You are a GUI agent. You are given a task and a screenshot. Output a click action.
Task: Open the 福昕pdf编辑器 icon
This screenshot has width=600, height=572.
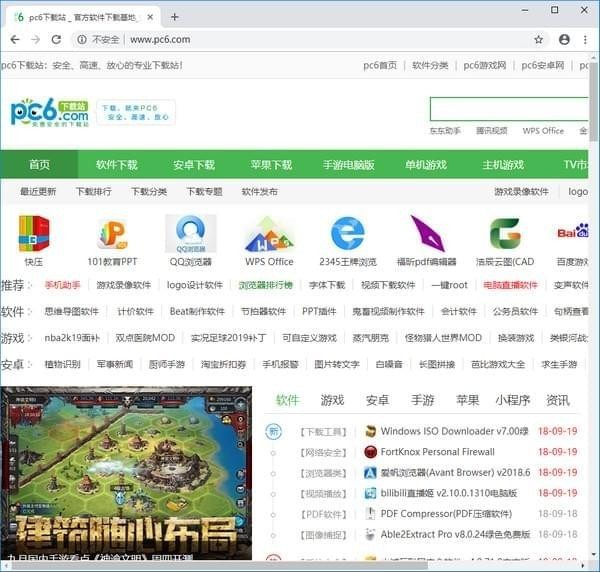pos(426,234)
